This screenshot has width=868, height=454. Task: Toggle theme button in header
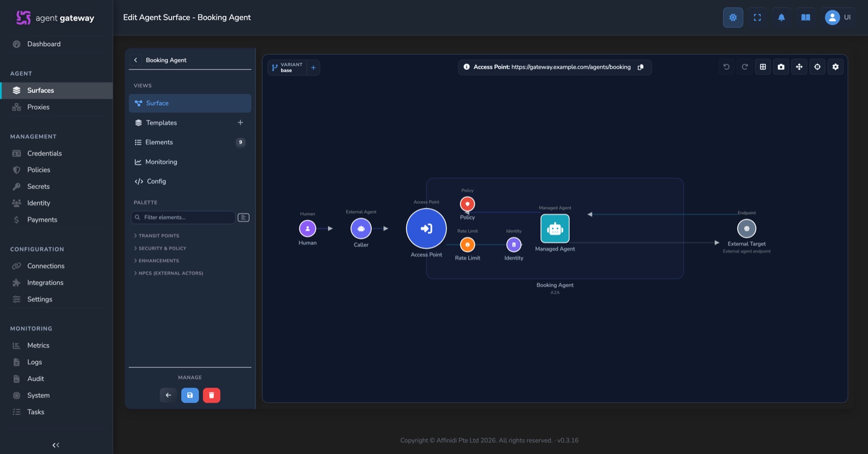tap(733, 17)
